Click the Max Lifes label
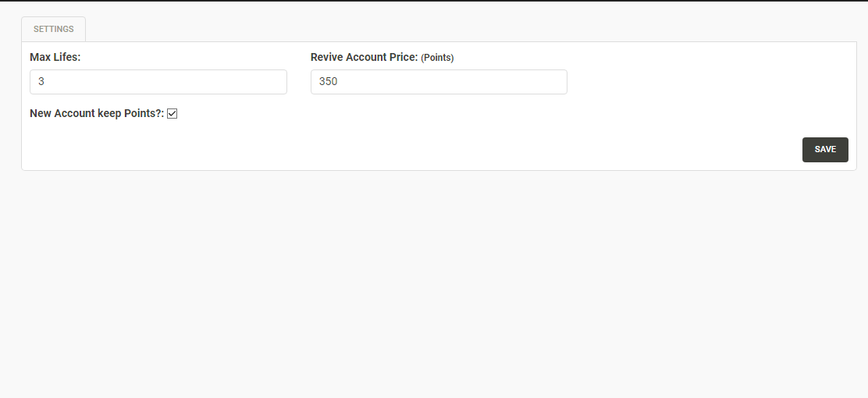868x398 pixels. [x=55, y=57]
